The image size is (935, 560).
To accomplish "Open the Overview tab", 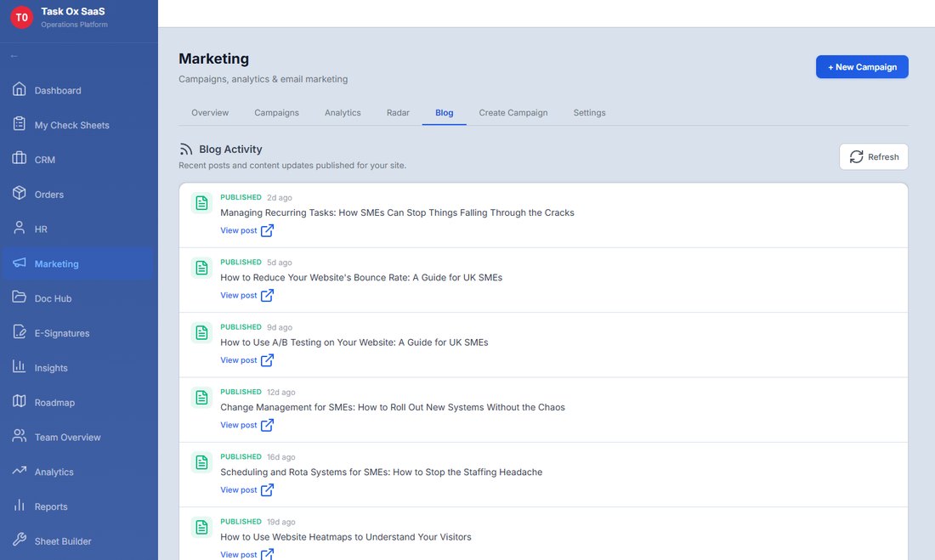I will (x=210, y=113).
